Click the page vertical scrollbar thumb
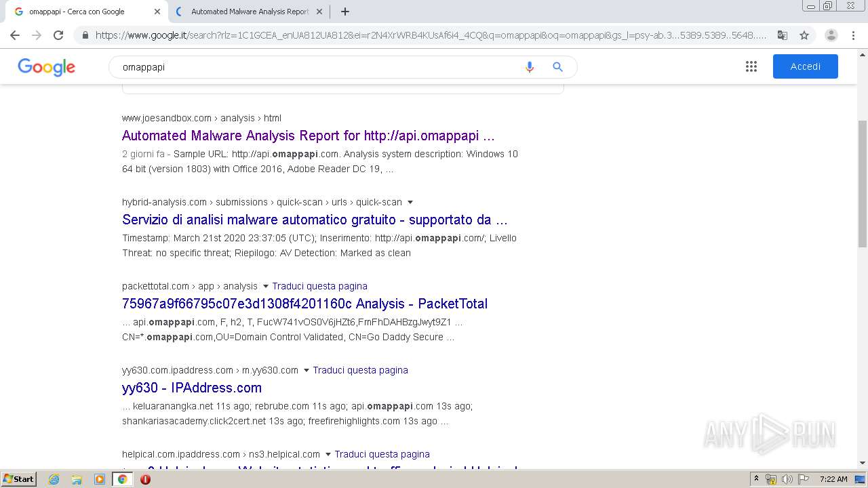868x488 pixels. [863, 184]
